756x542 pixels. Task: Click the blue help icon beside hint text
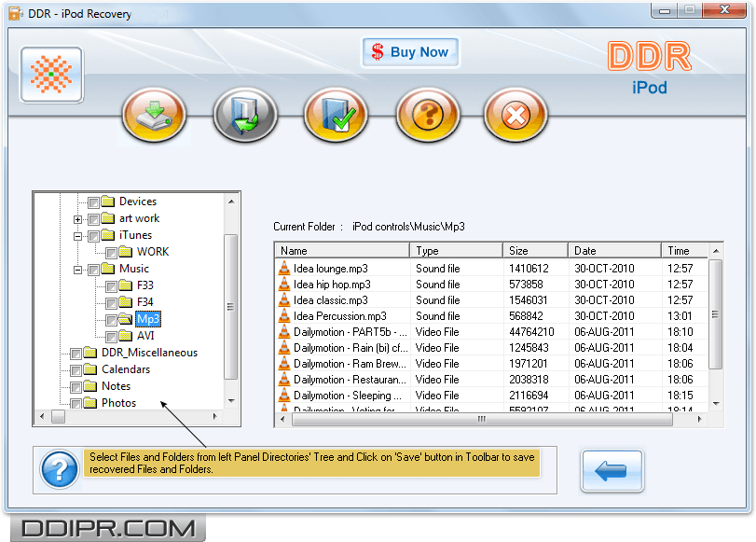(60, 469)
